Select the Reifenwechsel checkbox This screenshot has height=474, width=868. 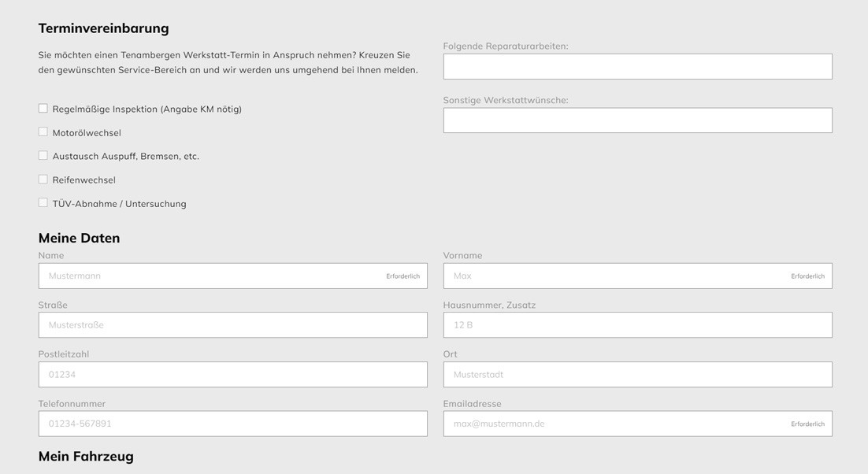43,180
